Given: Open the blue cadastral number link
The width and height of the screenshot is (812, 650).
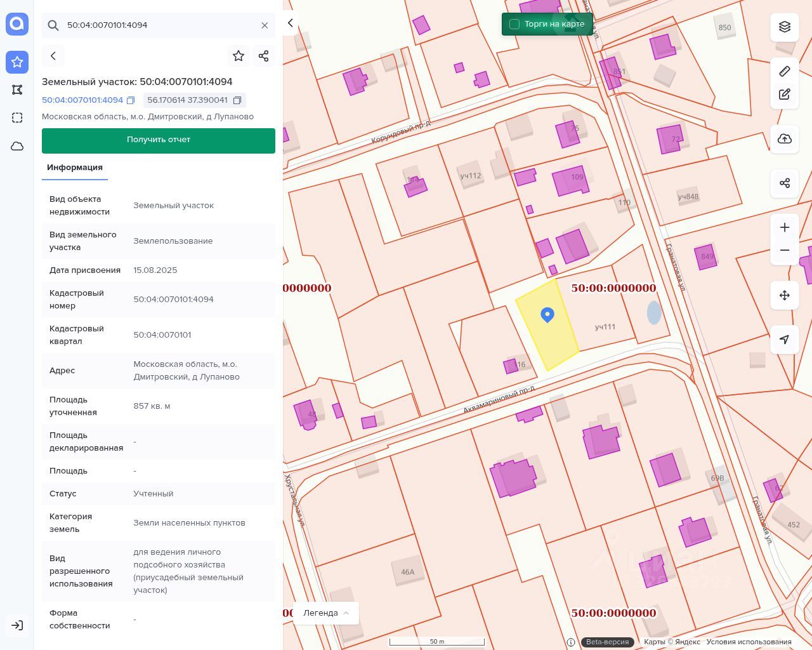Looking at the screenshot, I should 82,100.
